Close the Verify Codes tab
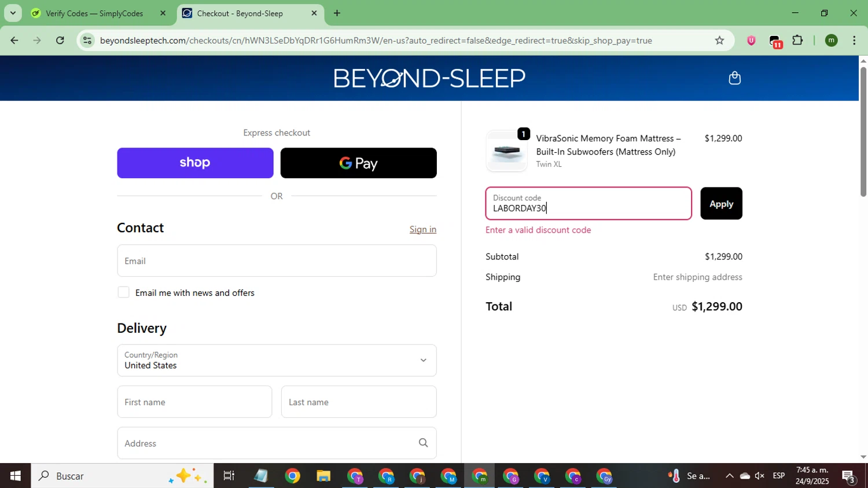Screen dimensions: 868x488 coord(163,13)
